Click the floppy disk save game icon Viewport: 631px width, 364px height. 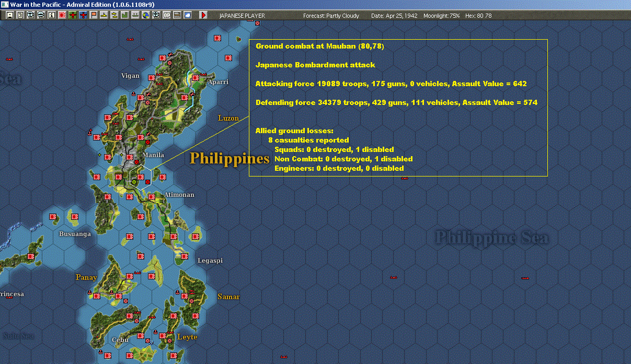(10, 15)
